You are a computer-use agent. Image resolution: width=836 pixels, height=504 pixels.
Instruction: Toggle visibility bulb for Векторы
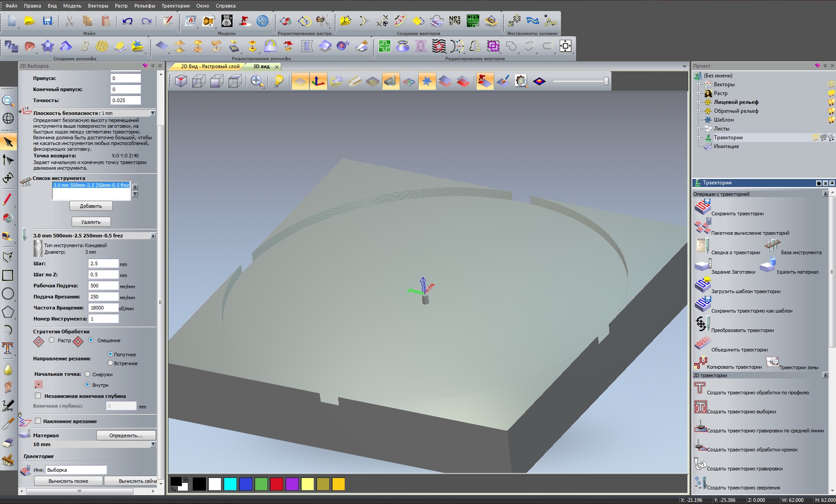831,84
